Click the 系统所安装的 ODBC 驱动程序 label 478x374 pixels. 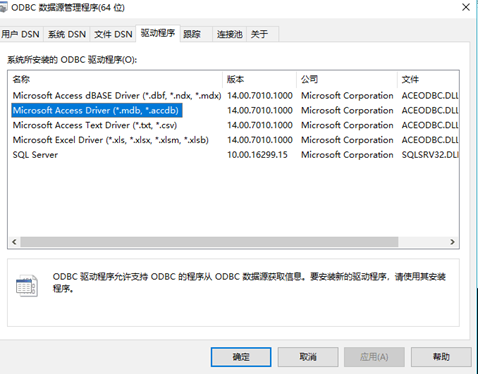[x=72, y=60]
